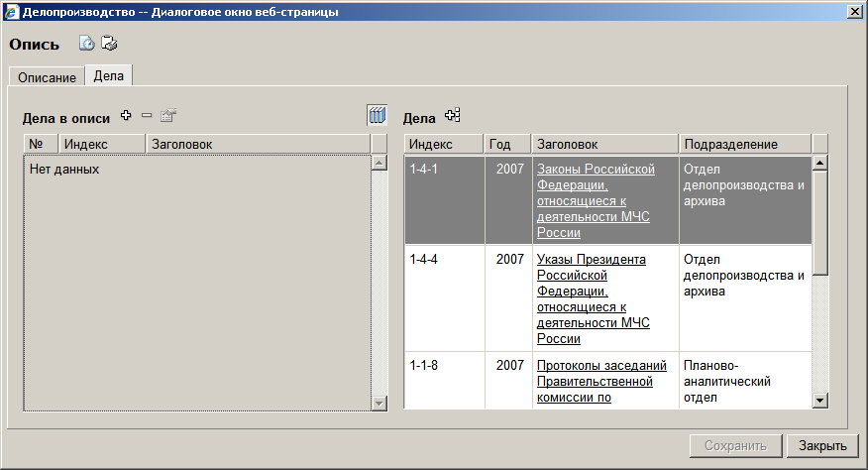This screenshot has height=470, width=868.
Task: Click the print icon next to Опись
Action: click(x=109, y=44)
